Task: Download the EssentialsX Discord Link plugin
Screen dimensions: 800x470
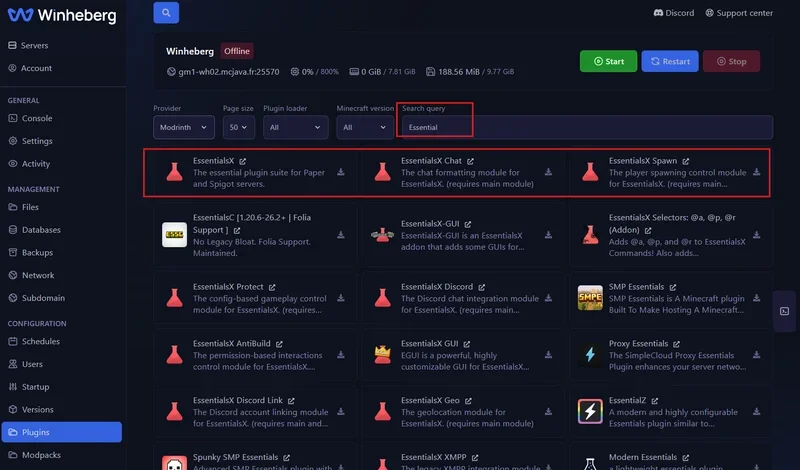Action: 341,411
